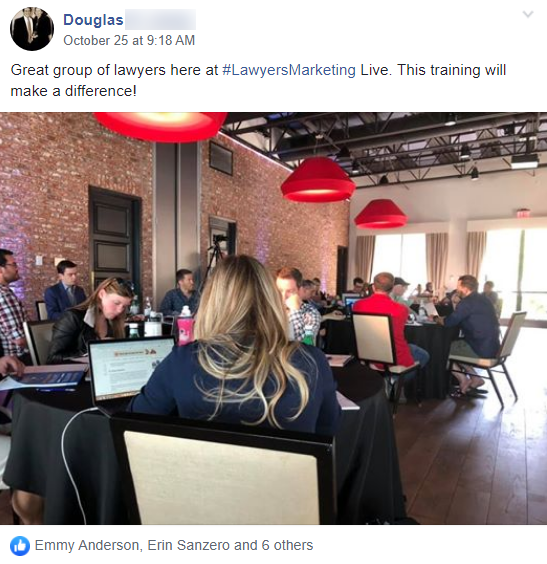The height and width of the screenshot is (564, 547).
Task: Click the blue thumbs-up like reaction icon
Action: 20,546
